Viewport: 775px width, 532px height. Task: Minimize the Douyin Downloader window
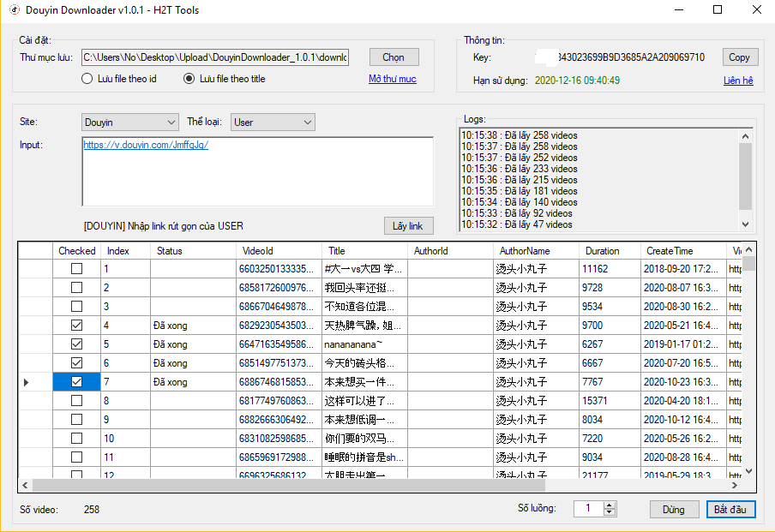[x=679, y=10]
